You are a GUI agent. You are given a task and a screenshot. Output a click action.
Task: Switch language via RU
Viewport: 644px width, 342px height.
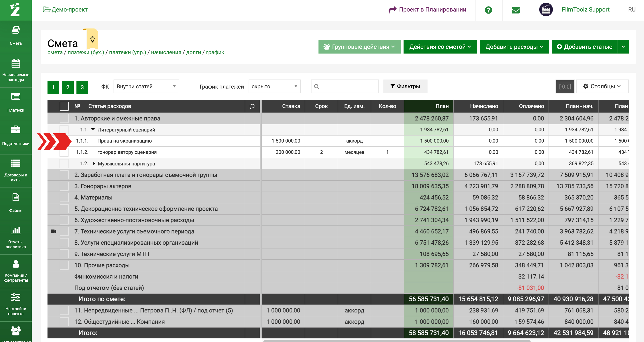632,9
